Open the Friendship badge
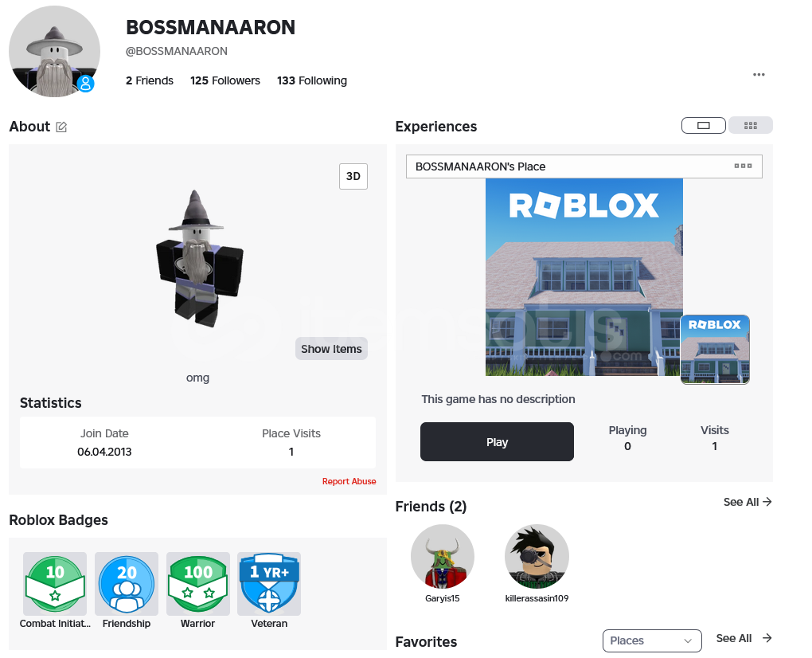812x658 pixels. [x=127, y=583]
